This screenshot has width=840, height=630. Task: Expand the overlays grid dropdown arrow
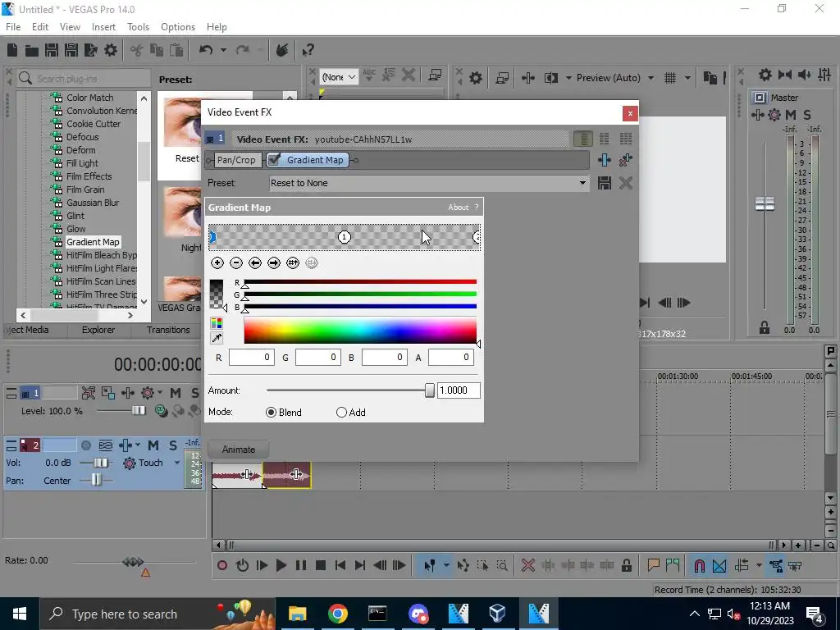[687, 78]
